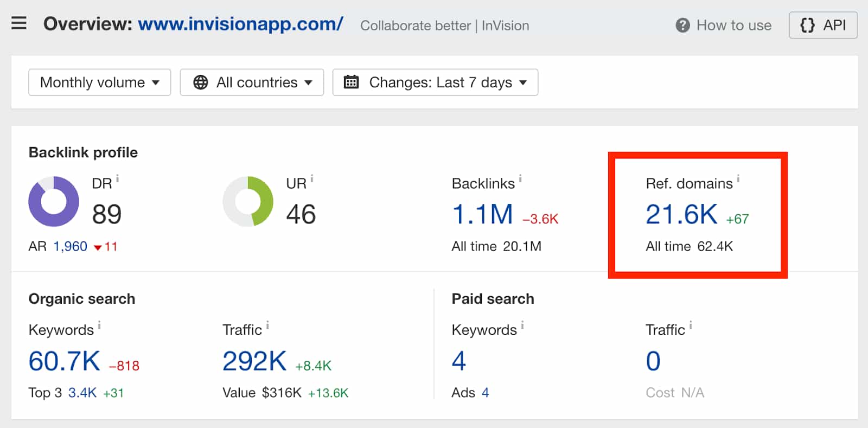Viewport: 868px width, 428px height.
Task: Click info icon beside Paid search Traffic
Action: (691, 325)
